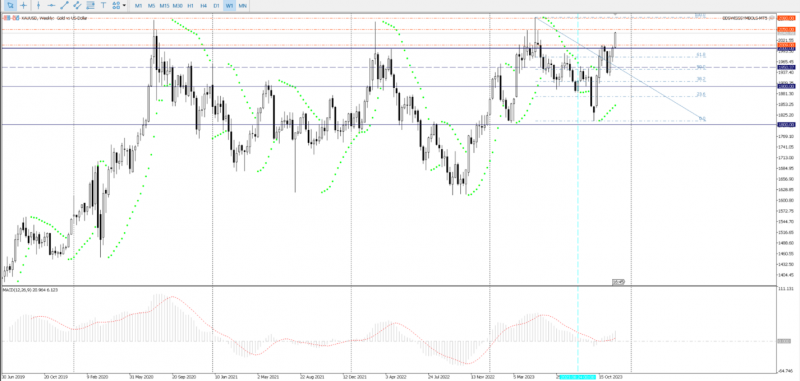This screenshot has height=381, width=800.
Task: Open the shapes tool dropdown arrow
Action: pyautogui.click(x=124, y=6)
